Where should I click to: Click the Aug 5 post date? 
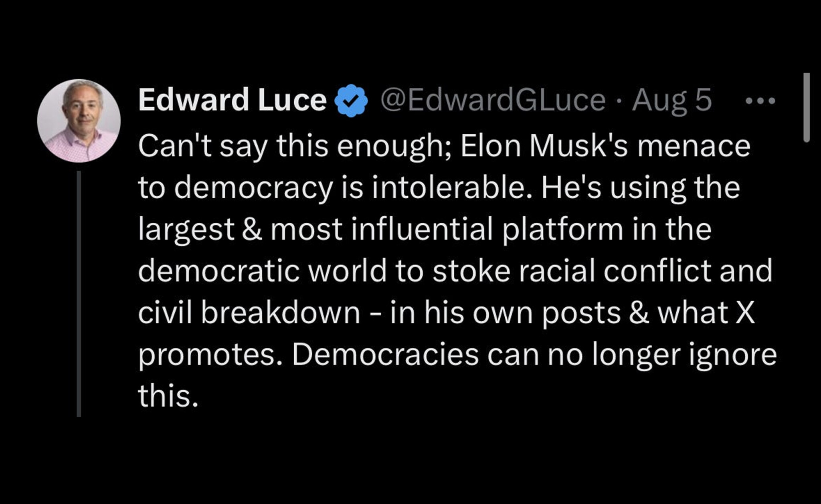click(x=672, y=100)
